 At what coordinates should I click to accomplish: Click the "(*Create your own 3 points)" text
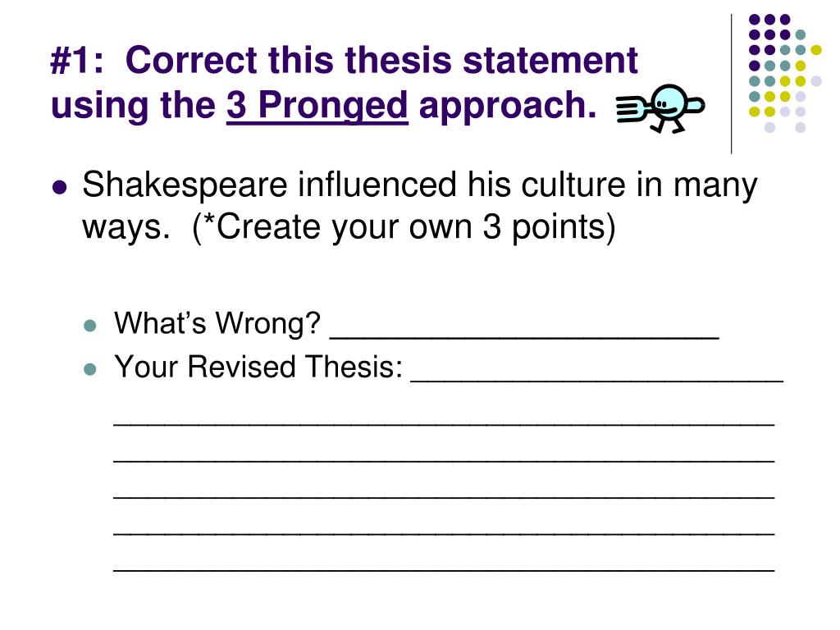pos(404,227)
